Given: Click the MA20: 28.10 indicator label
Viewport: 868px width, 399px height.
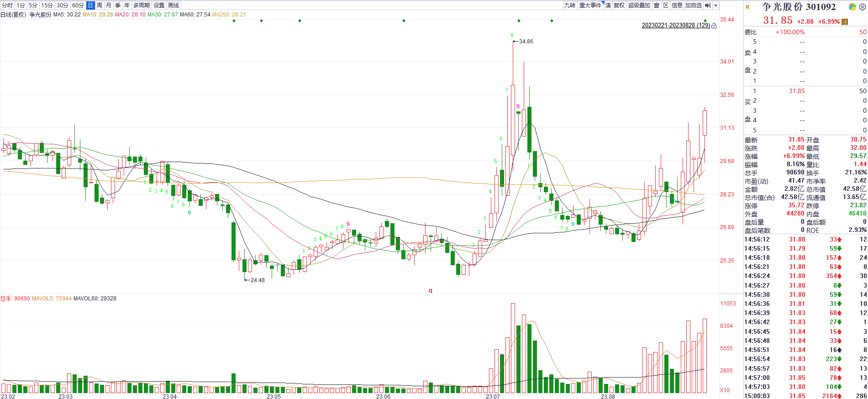Looking at the screenshot, I should [130, 15].
